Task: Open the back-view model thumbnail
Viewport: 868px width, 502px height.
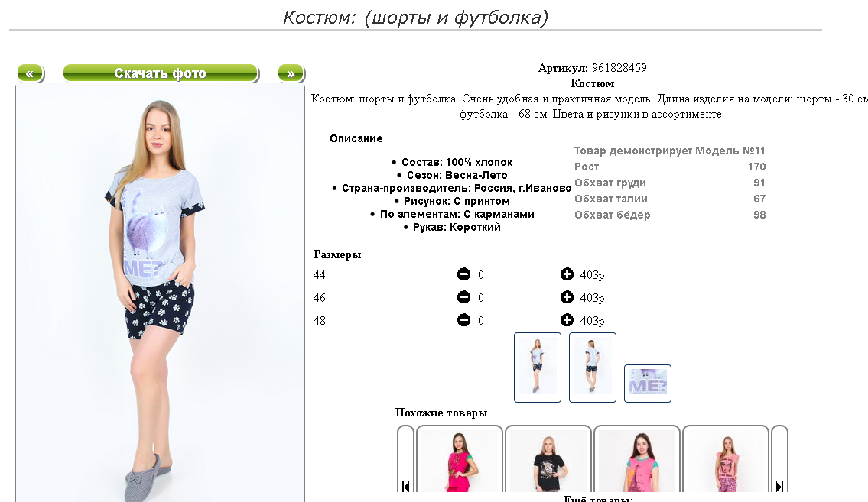Action: click(593, 367)
